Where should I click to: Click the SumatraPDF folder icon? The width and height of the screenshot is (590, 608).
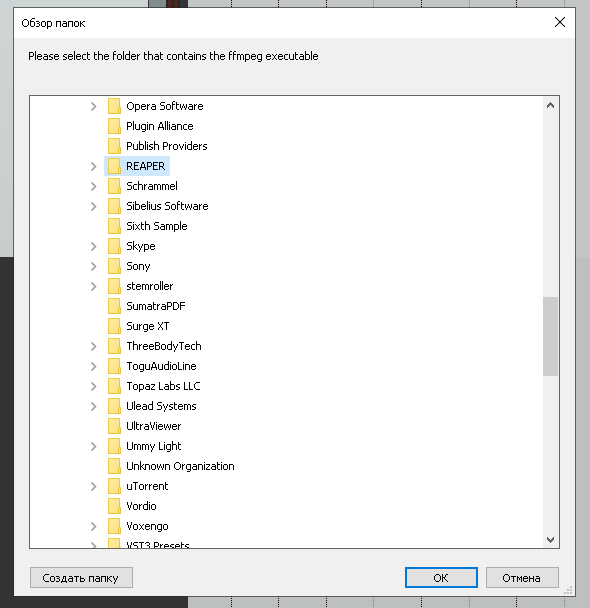pos(114,306)
